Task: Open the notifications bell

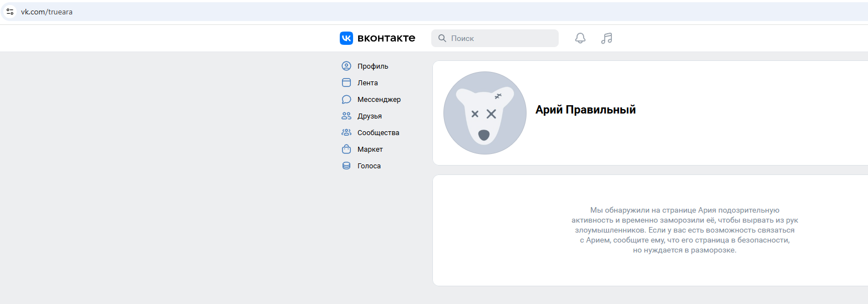Action: 580,38
